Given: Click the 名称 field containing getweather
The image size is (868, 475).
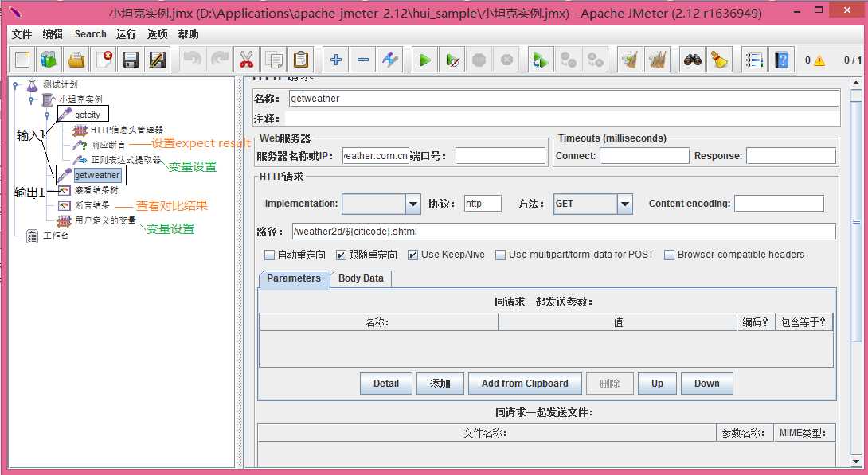Looking at the screenshot, I should tap(564, 99).
